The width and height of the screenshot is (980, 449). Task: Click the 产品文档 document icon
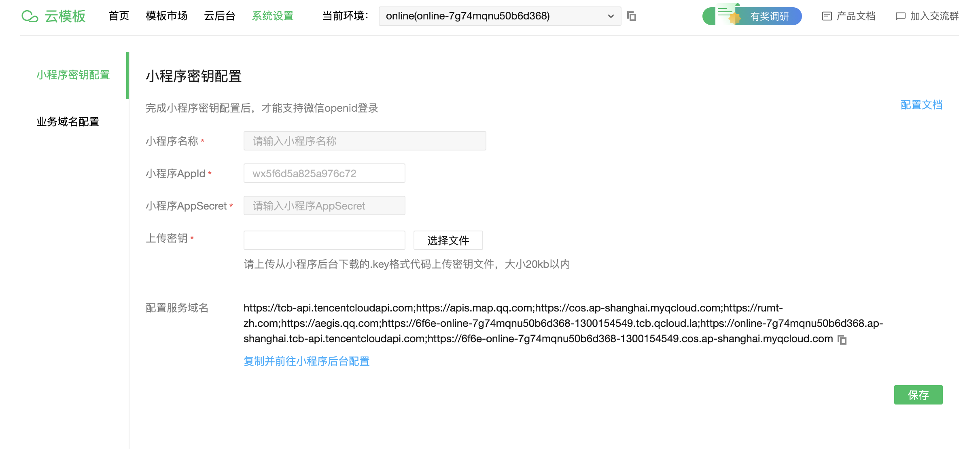click(x=827, y=16)
